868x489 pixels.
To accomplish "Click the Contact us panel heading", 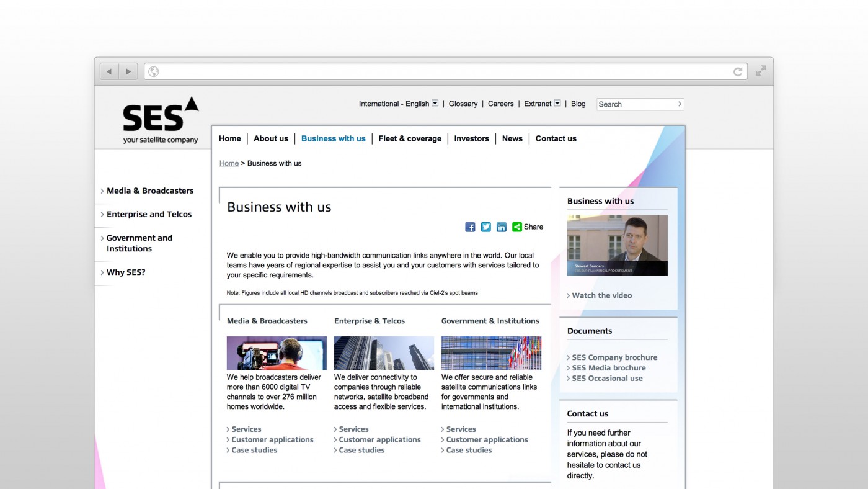I will click(x=588, y=413).
